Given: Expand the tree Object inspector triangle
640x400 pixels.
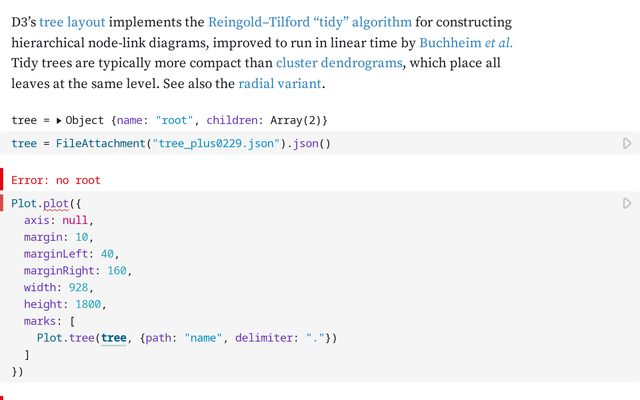Looking at the screenshot, I should (x=59, y=121).
